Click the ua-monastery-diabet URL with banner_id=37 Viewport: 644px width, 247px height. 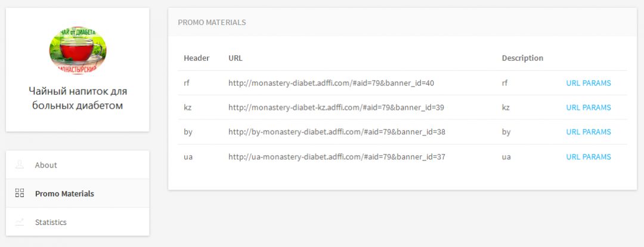pos(337,156)
